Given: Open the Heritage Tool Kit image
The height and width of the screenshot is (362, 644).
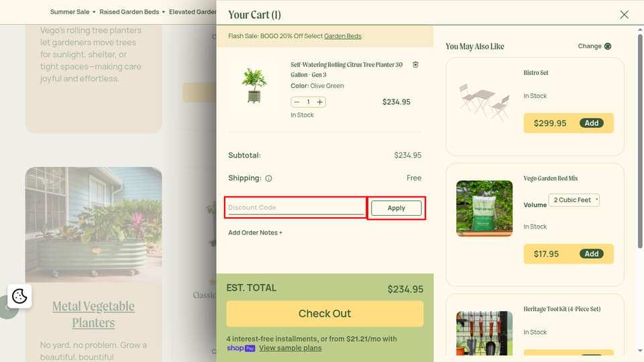Looking at the screenshot, I should coord(484,333).
